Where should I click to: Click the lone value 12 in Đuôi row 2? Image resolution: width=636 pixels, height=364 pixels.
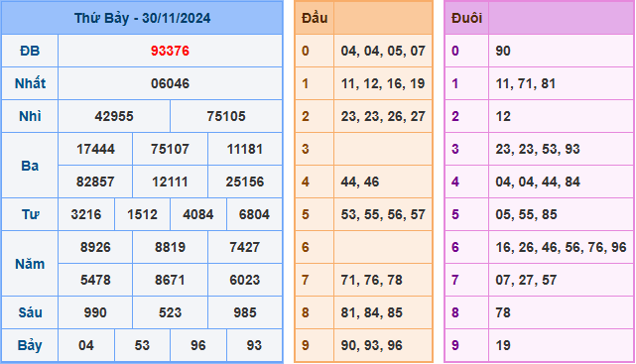[x=503, y=116]
